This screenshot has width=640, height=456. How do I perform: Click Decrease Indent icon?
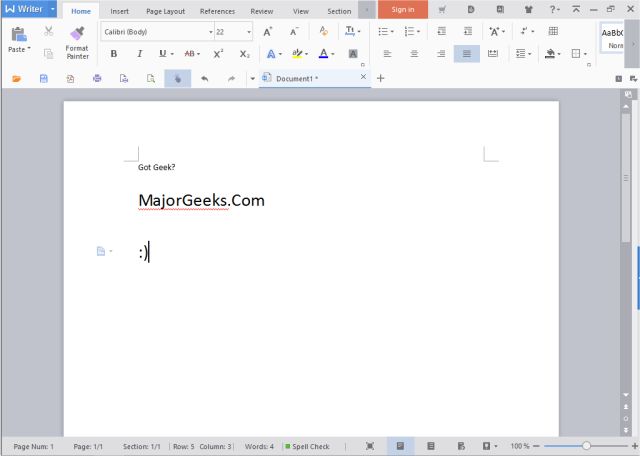pyautogui.click(x=442, y=31)
